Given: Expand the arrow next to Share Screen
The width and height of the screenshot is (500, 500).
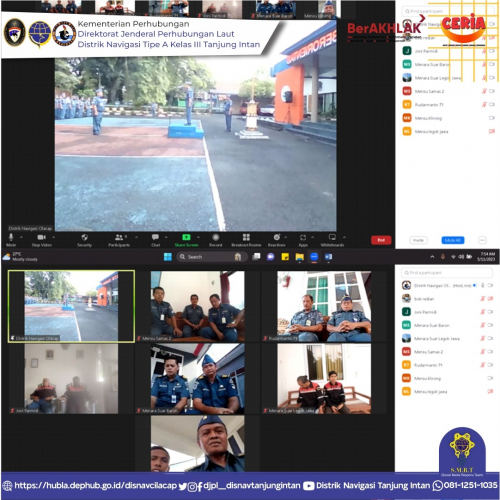Looking at the screenshot, I should pos(199,237).
